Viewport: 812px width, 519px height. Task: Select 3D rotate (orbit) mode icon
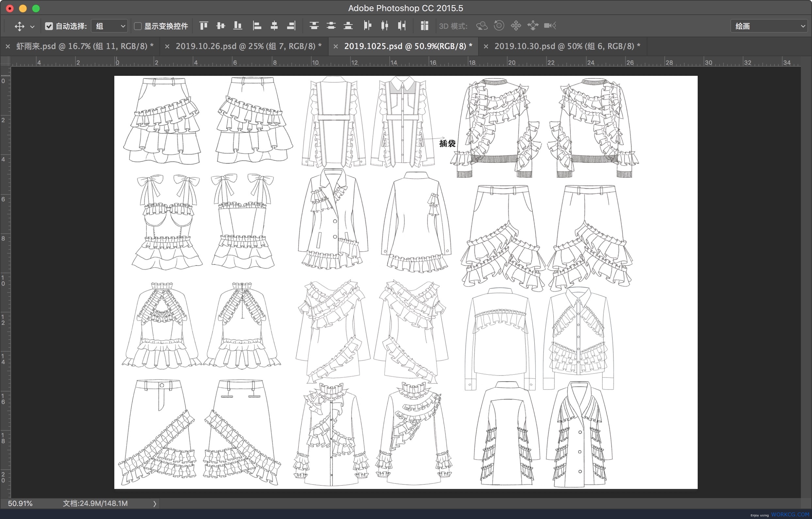(x=482, y=25)
